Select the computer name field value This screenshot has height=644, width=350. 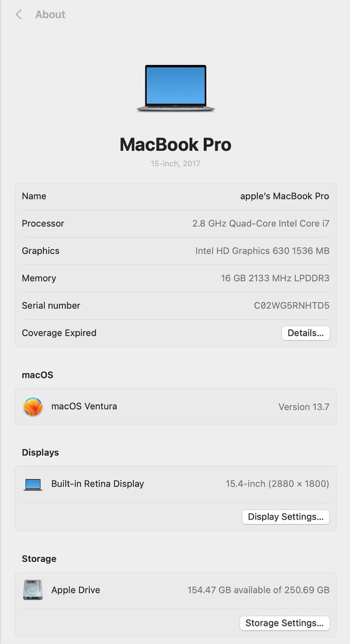tap(284, 196)
